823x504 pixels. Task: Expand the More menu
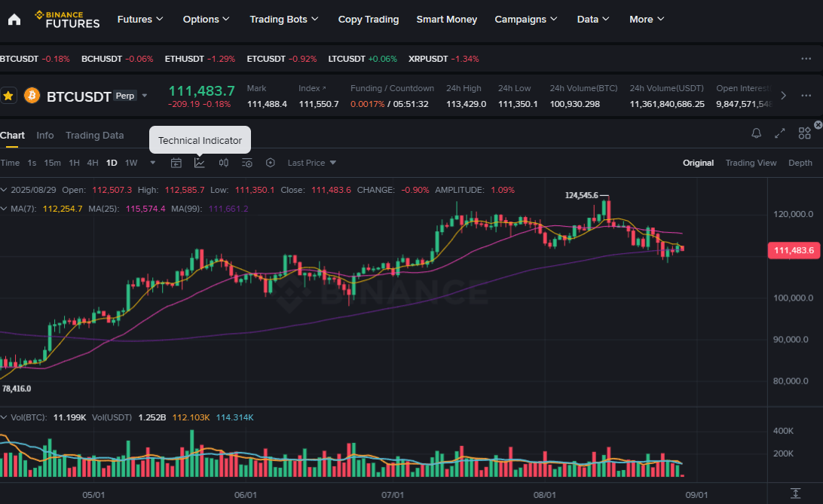pyautogui.click(x=647, y=20)
